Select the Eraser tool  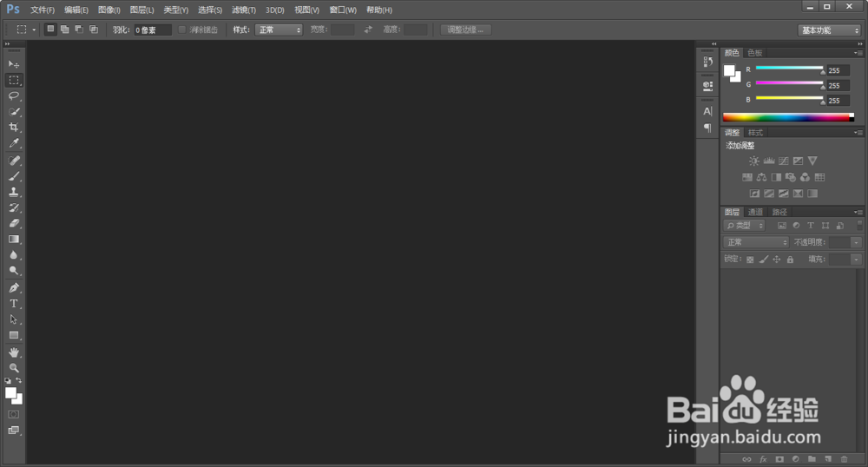(x=14, y=224)
